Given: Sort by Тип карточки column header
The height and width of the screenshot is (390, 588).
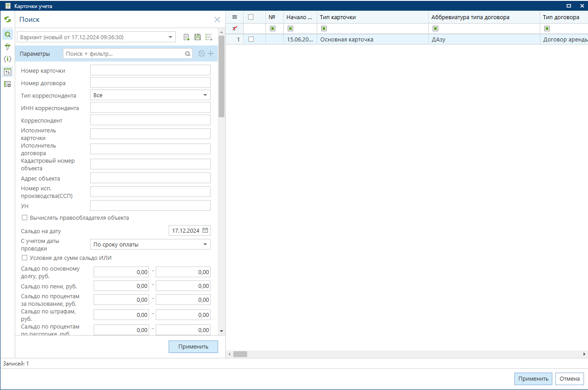Looking at the screenshot, I should click(373, 17).
